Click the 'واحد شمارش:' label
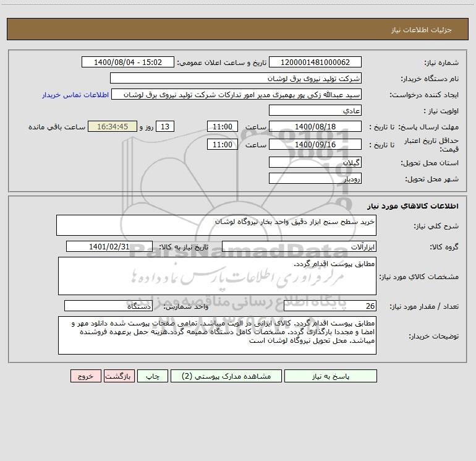Viewport: 476px width, 461px height. 186,307
